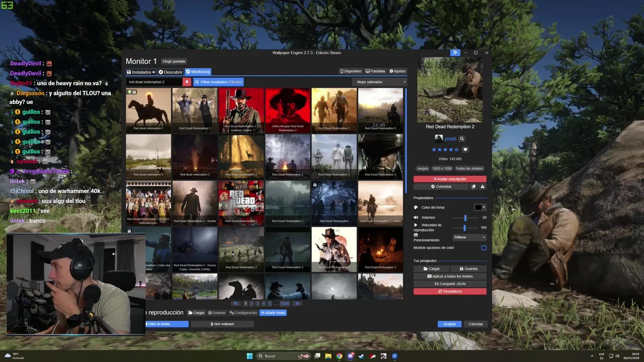644x362 pixels.
Task: Select the Snowy Cabin Snowfall wallpaper thumbnail
Action: tap(195, 249)
